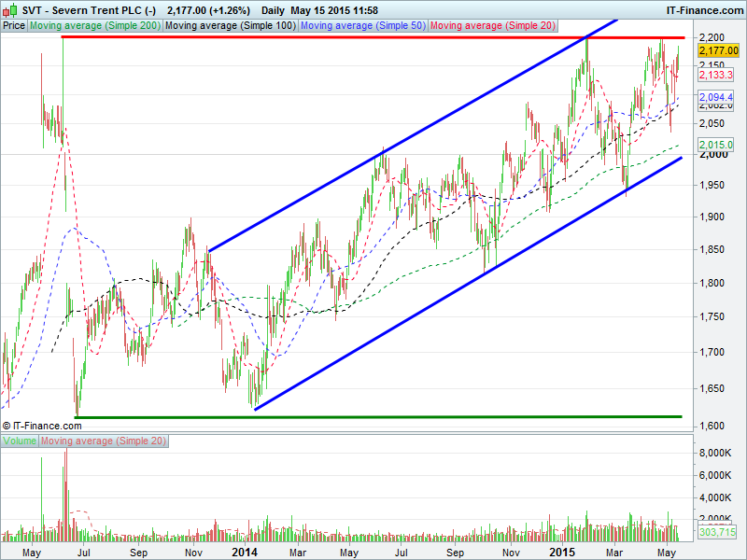Click the 2014 year marker on time axis
This screenshot has width=747, height=560.
[x=245, y=553]
